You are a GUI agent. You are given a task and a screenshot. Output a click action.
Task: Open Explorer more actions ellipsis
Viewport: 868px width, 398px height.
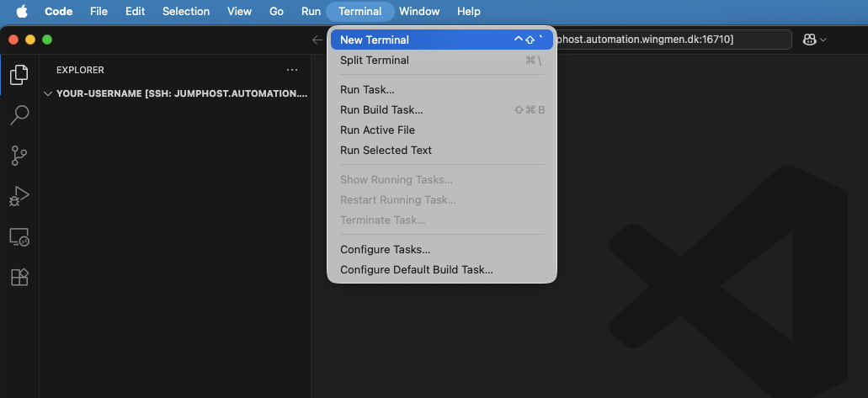click(x=291, y=70)
